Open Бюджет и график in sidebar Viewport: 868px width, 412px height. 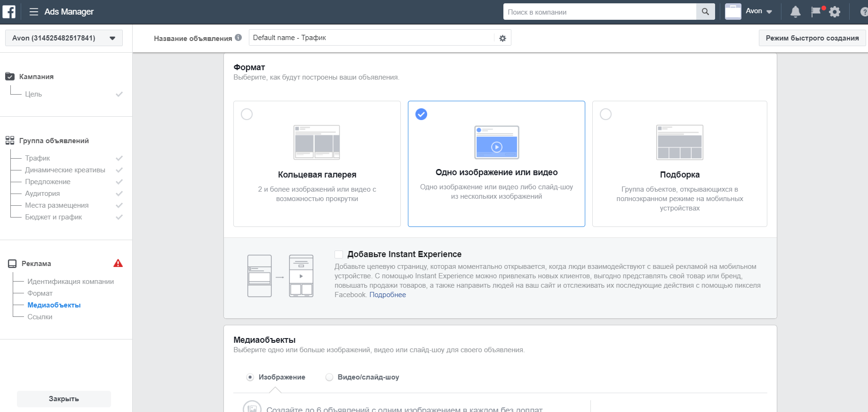point(54,217)
